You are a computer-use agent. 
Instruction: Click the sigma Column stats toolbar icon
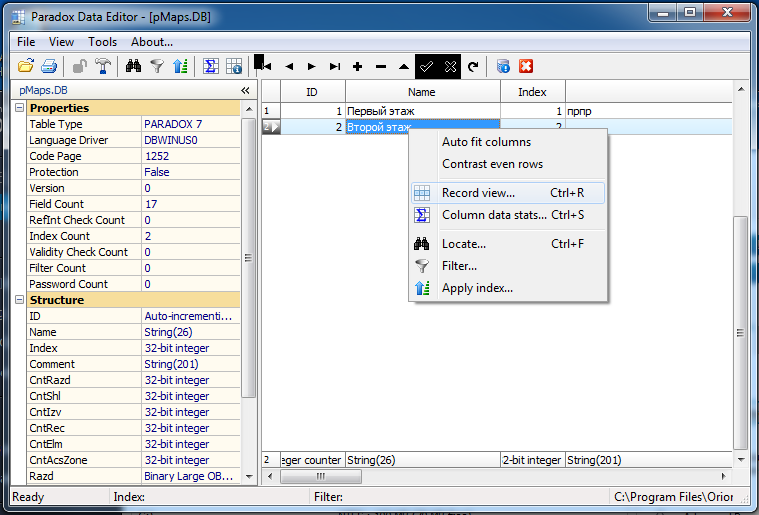(x=211, y=66)
